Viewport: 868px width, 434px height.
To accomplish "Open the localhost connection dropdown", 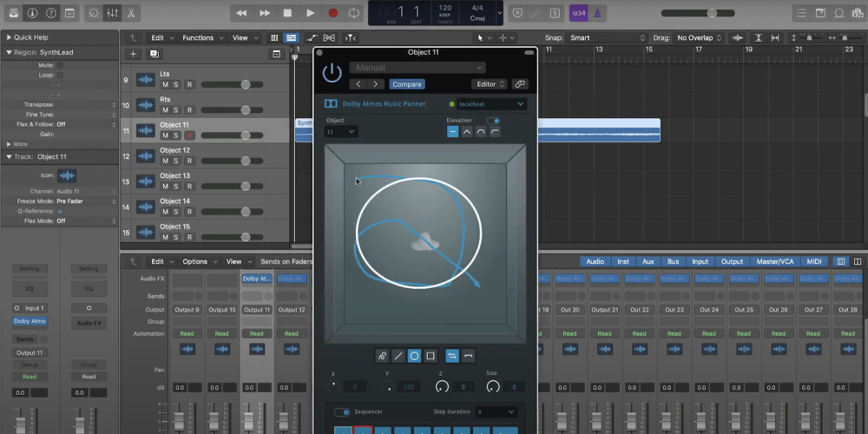I will pos(487,104).
